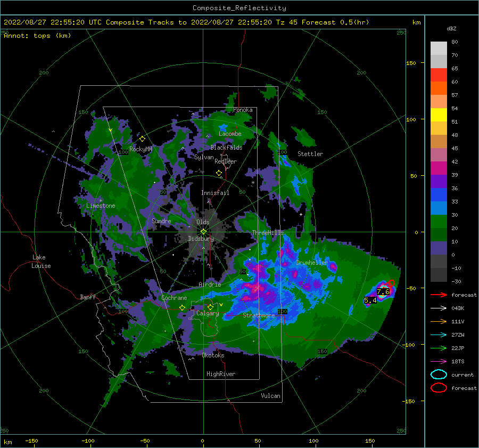Image resolution: width=479 pixels, height=448 pixels.
Task: Click the green 22JP arrow legend icon
Action: (439, 348)
